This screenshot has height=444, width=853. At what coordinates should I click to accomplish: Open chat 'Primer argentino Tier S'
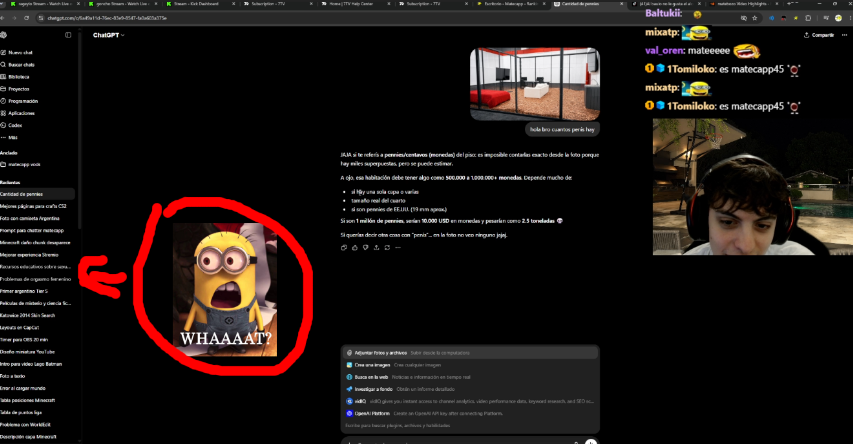click(24, 291)
